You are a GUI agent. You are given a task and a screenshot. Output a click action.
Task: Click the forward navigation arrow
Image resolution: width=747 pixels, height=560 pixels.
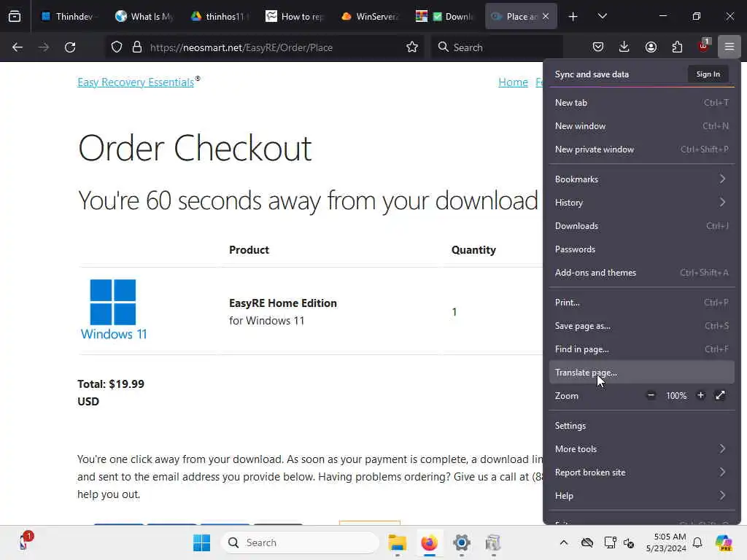44,47
